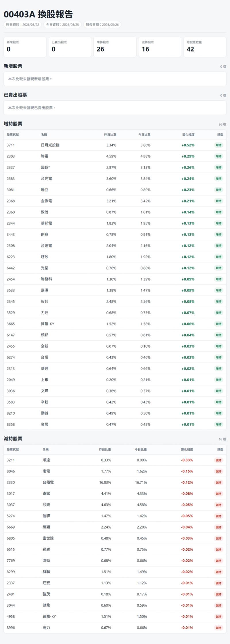230x644 pixels.
Task: Click the 減持 badge beside 緯穎
Action: [x=218, y=527]
